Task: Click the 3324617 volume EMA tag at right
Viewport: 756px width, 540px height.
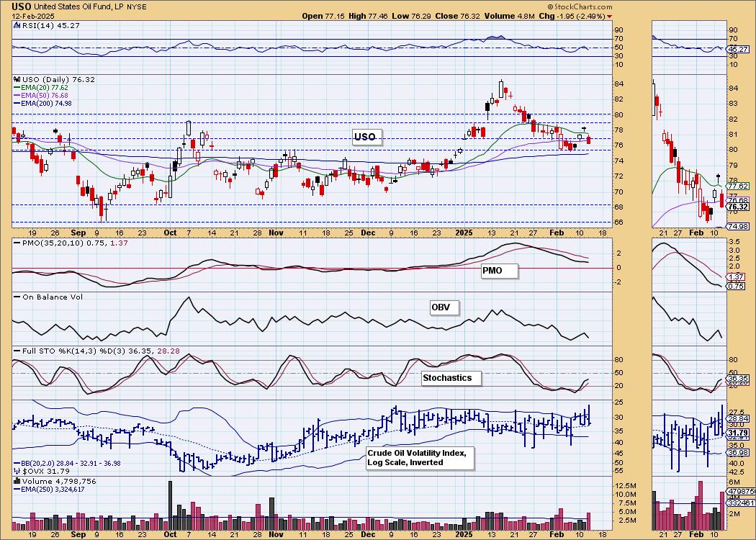Action: pyautogui.click(x=741, y=503)
